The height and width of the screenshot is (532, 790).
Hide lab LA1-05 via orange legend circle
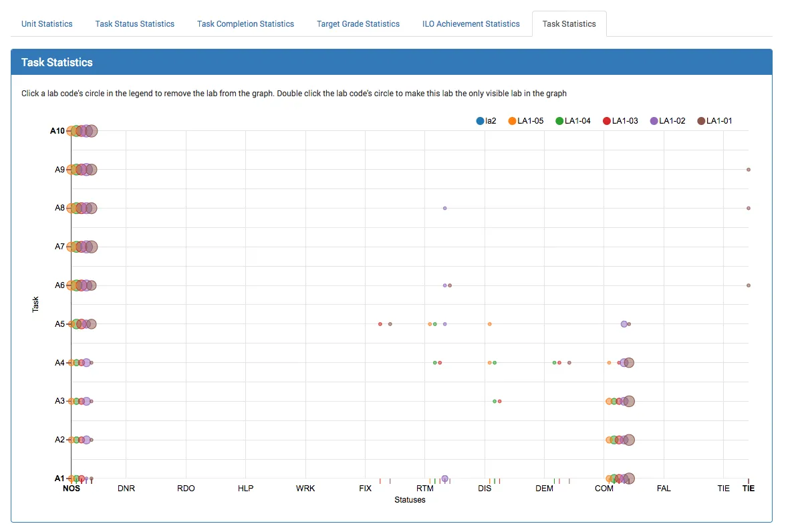click(513, 121)
